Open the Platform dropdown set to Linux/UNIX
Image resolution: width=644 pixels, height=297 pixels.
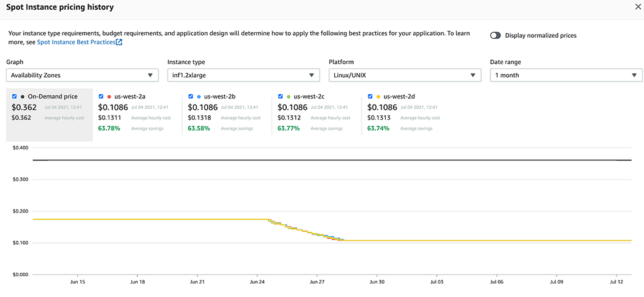coord(405,75)
